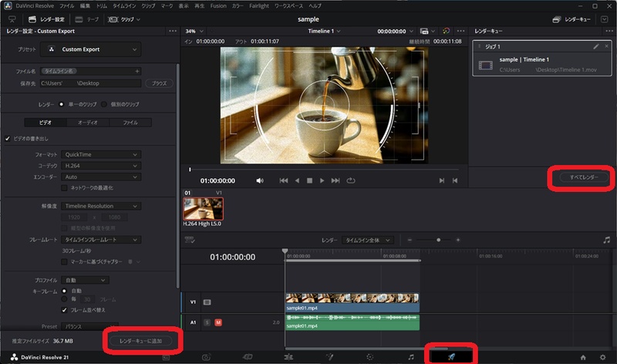Solo audio track A1
The image size is (617, 364).
coord(207,322)
